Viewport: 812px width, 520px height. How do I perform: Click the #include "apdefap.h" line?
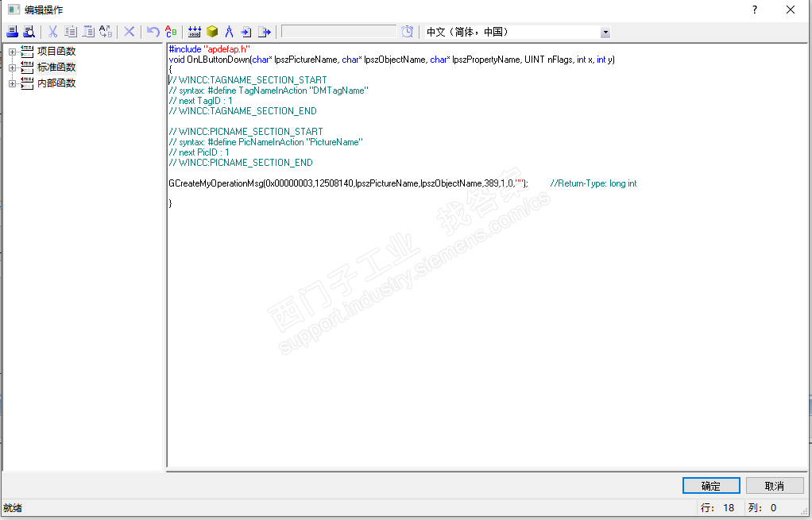click(210, 49)
